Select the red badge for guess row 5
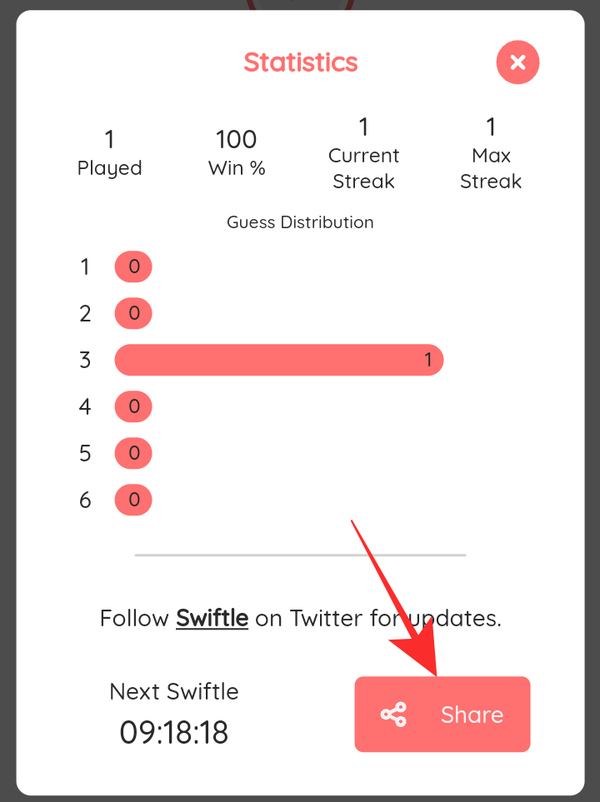The image size is (600, 802). (133, 453)
